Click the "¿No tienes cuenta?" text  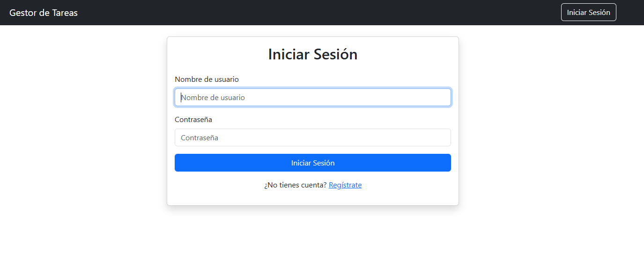(x=295, y=185)
